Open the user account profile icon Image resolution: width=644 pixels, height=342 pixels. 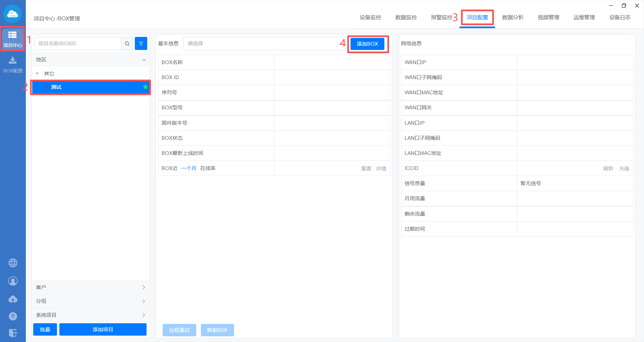pos(13,281)
